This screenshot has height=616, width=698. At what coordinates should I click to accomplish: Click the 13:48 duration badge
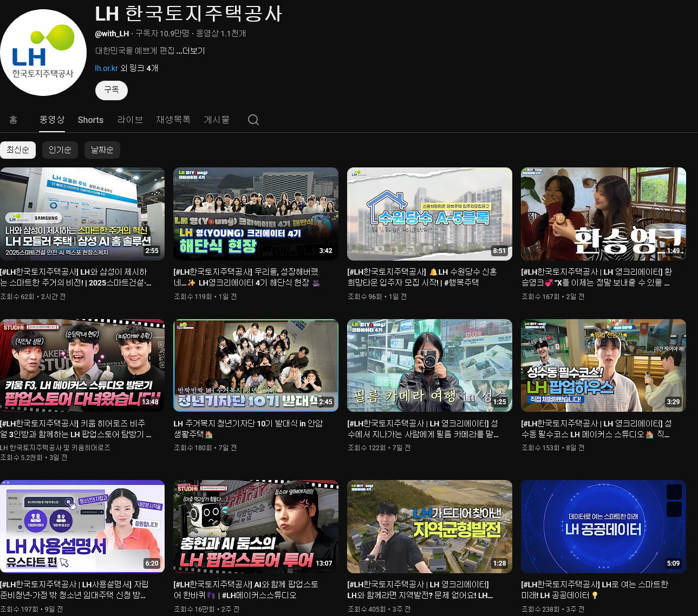(x=151, y=402)
